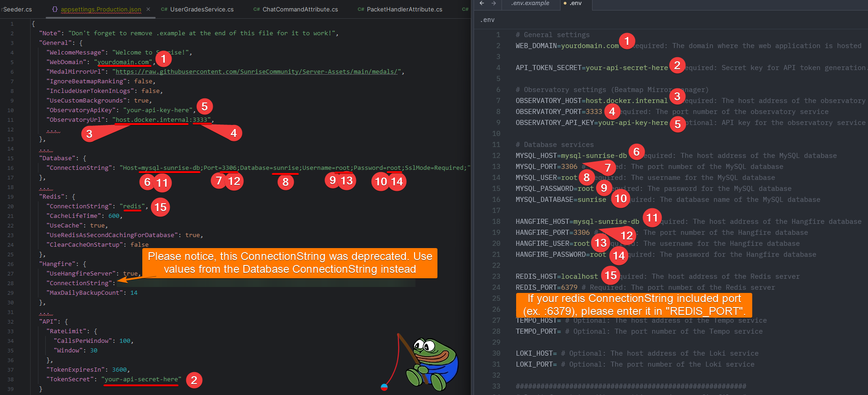The width and height of the screenshot is (868, 395).
Task: Open the ChatCommandAttribute.cs tab
Action: coord(300,9)
